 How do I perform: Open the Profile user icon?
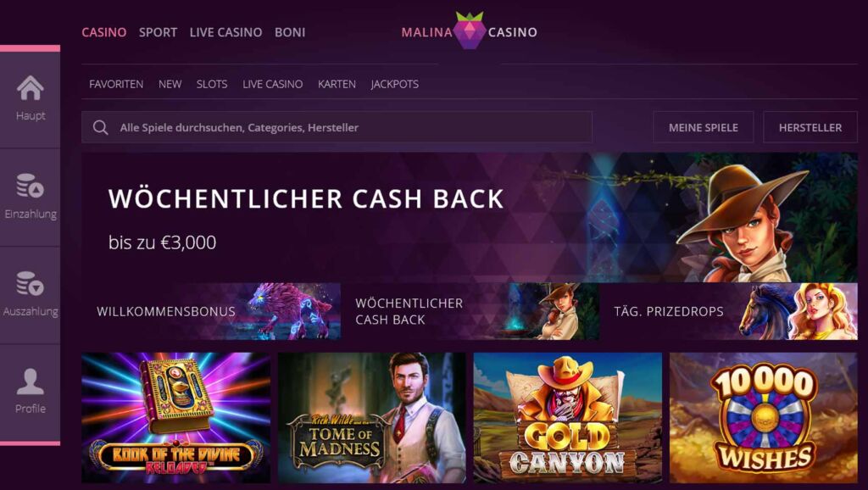click(30, 381)
